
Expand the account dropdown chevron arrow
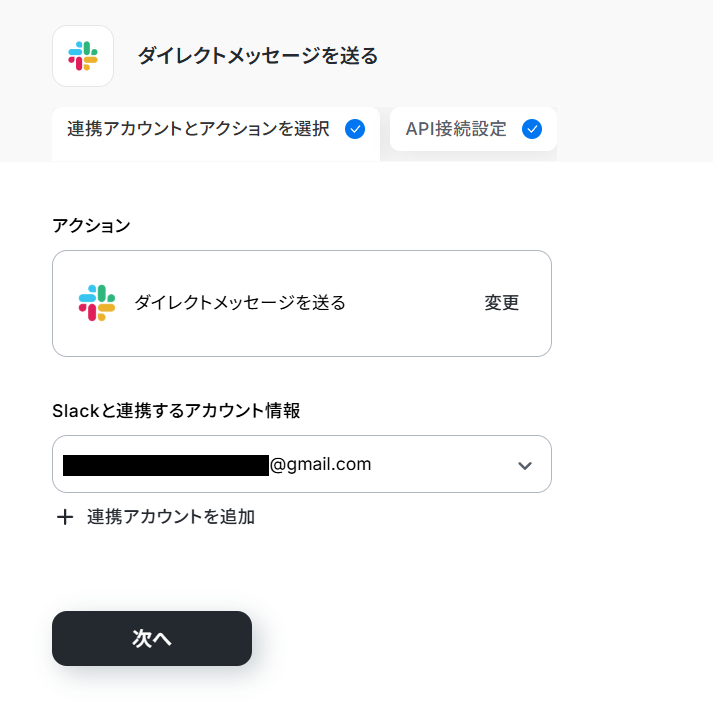525,465
